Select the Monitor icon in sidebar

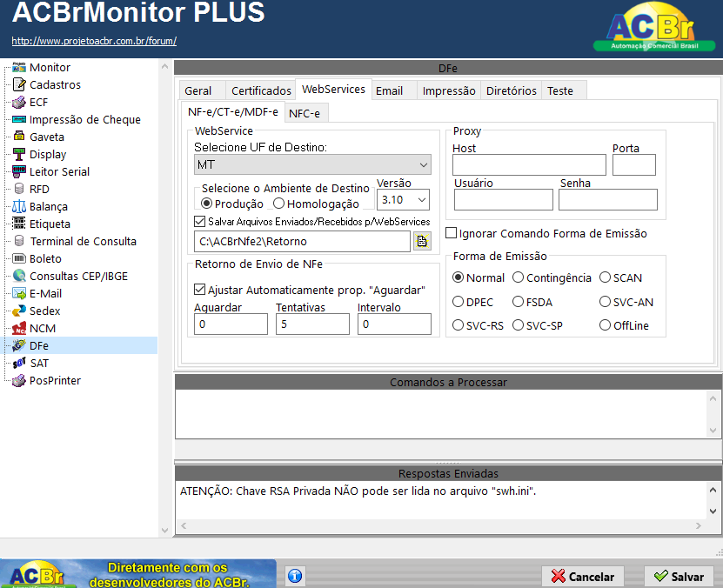19,67
